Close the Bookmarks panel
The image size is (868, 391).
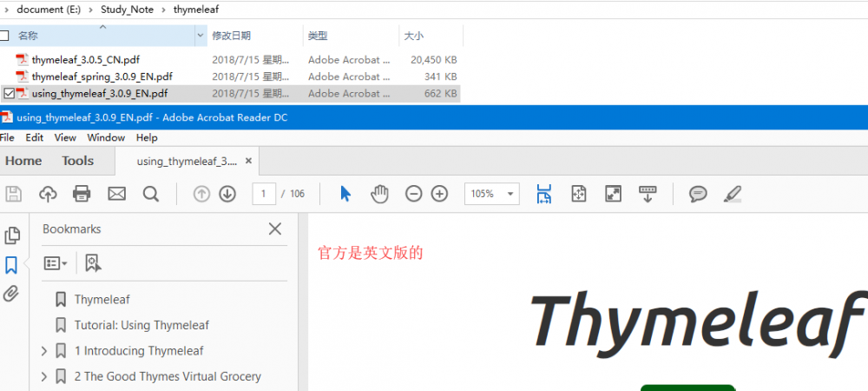pyautogui.click(x=274, y=229)
